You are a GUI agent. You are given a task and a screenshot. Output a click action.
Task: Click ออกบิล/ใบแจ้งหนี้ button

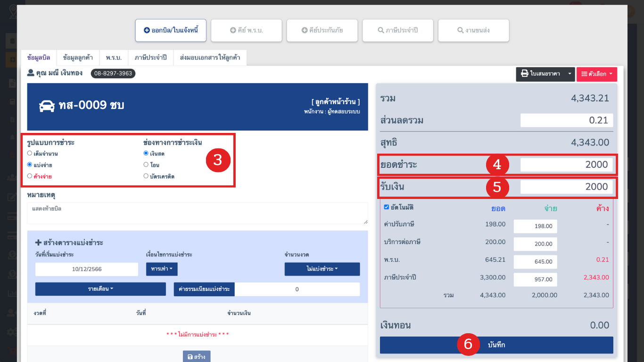(171, 30)
